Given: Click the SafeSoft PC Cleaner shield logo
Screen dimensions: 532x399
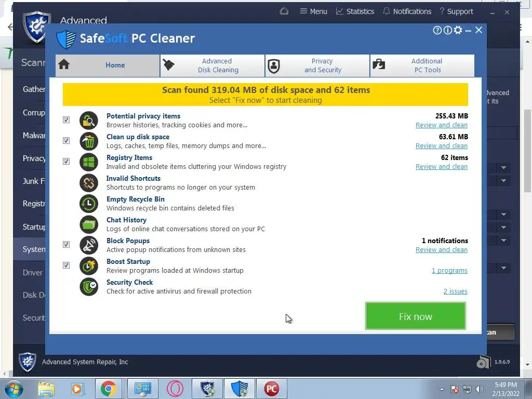Looking at the screenshot, I should point(66,39).
